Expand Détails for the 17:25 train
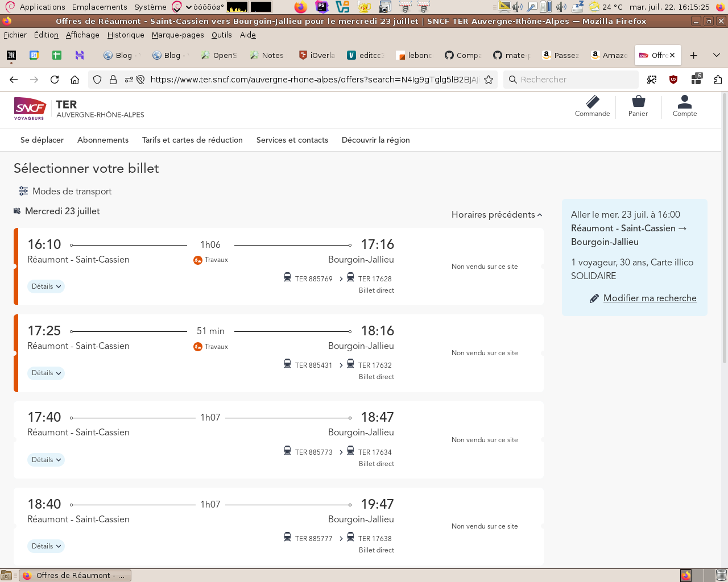 pos(46,373)
